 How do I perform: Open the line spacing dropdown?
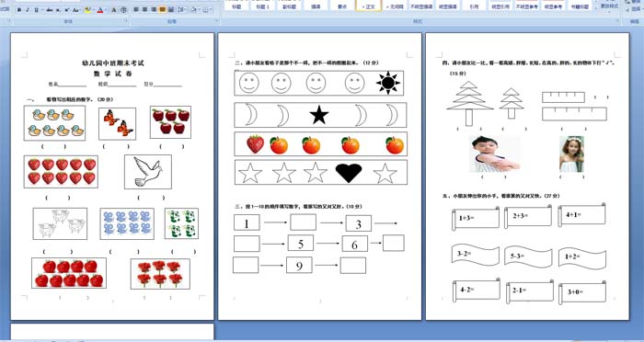(x=182, y=10)
